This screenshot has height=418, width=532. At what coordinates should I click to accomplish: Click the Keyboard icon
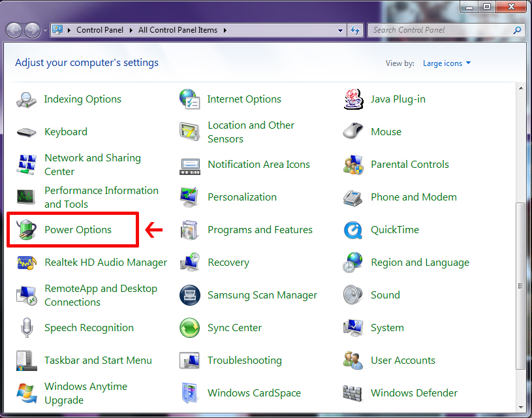click(27, 132)
